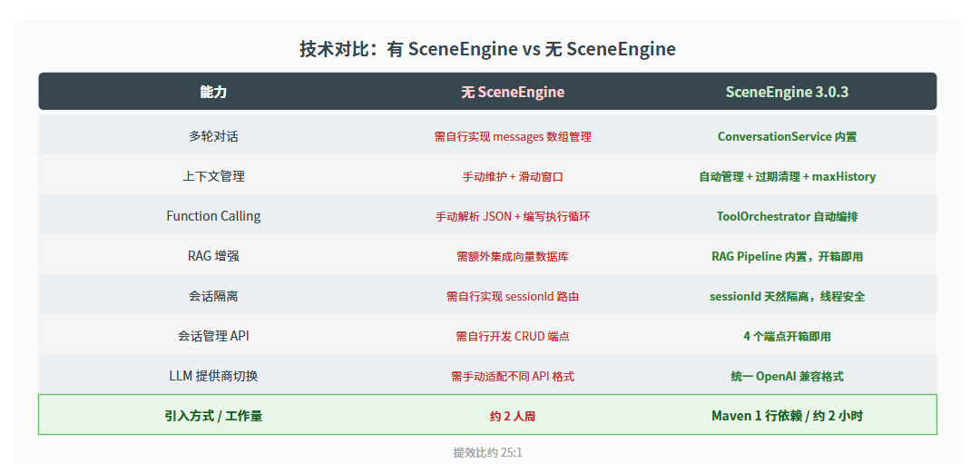This screenshot has width=980, height=464.
Task: Click the Function Calling row label
Action: coord(213,216)
